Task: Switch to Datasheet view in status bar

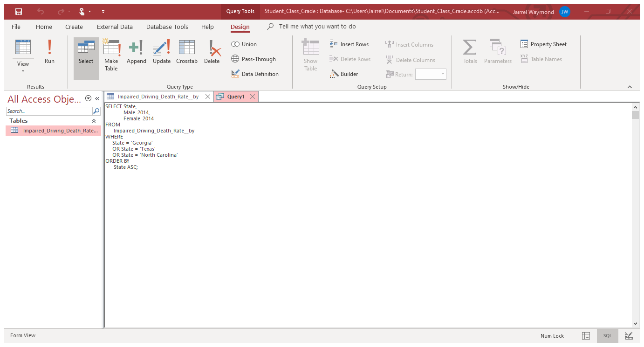Action: tap(586, 336)
